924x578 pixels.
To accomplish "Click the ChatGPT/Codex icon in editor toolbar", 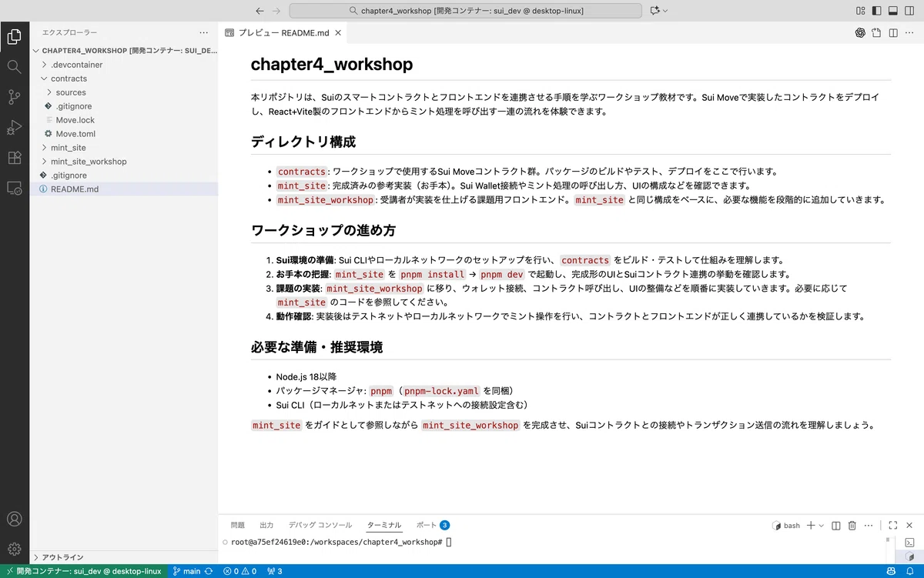I will point(860,33).
